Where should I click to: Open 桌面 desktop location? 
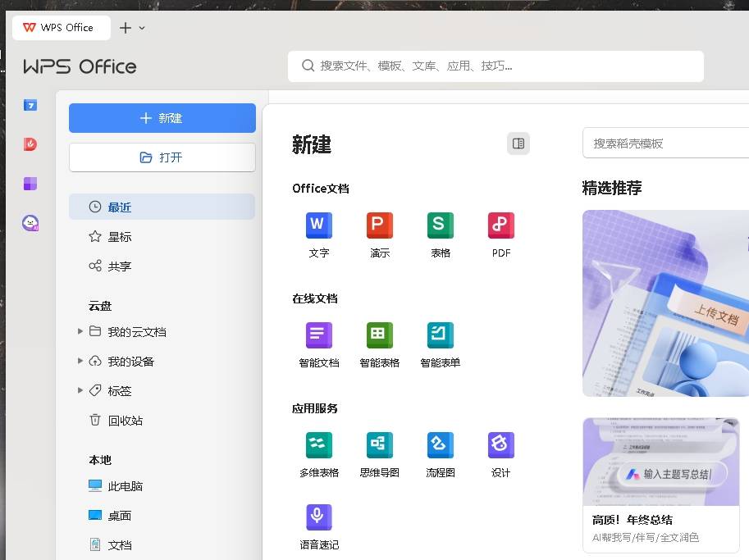click(x=162, y=516)
